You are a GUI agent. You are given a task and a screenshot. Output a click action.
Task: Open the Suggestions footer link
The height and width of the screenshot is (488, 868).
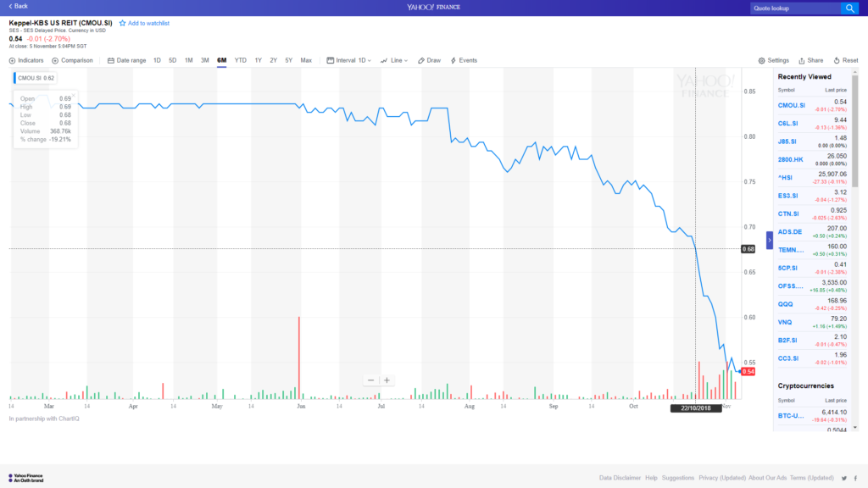(x=677, y=478)
